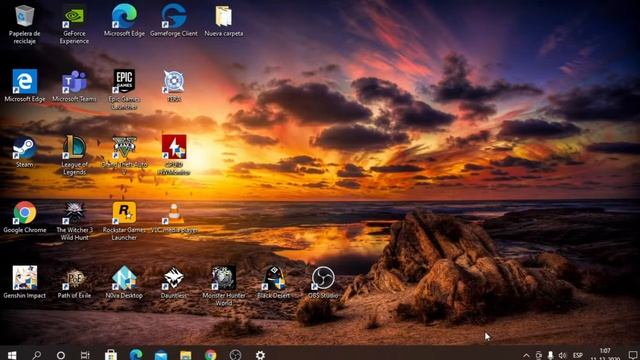Viewport: 640px width, 360px height.
Task: Select Monster Hunter World shortcut
Action: [224, 286]
